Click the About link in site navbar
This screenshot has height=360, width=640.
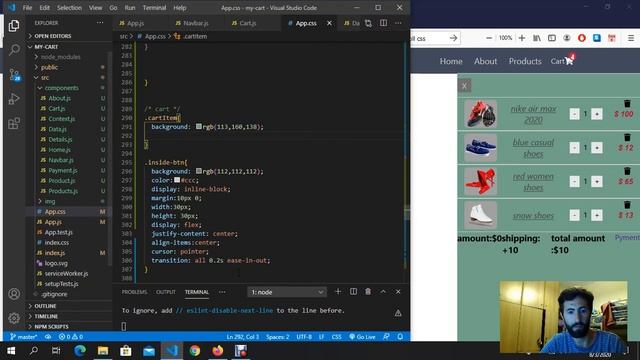pyautogui.click(x=485, y=61)
